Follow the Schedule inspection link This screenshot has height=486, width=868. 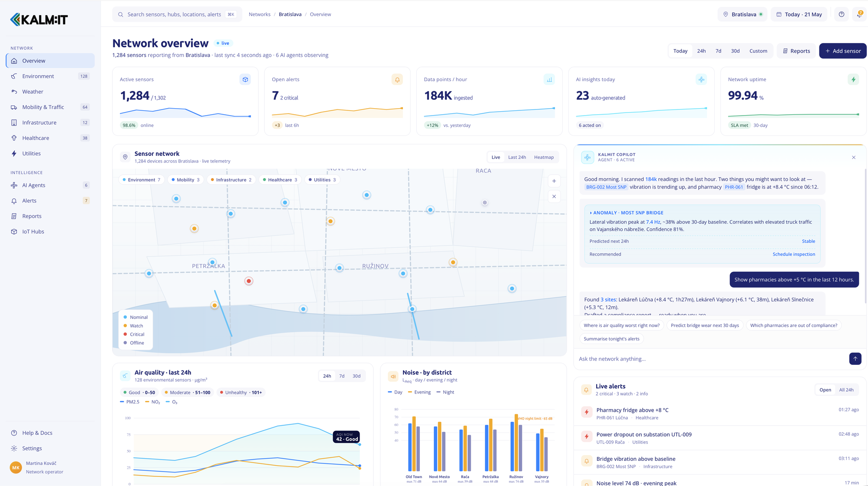(794, 254)
